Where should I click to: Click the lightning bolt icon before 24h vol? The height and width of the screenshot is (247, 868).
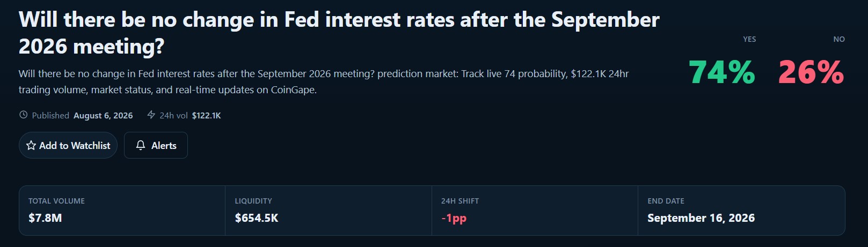pyautogui.click(x=151, y=115)
